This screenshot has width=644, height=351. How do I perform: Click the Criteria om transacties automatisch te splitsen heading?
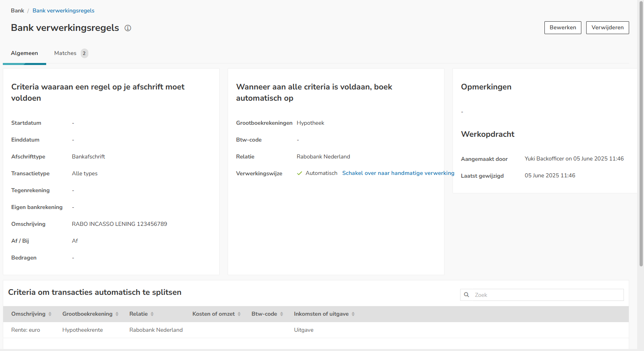click(95, 292)
